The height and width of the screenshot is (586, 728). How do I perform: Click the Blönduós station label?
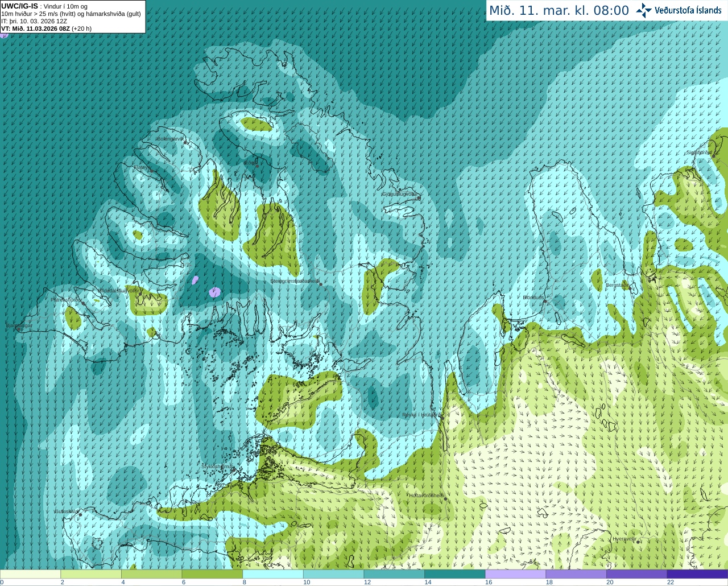tap(533, 298)
